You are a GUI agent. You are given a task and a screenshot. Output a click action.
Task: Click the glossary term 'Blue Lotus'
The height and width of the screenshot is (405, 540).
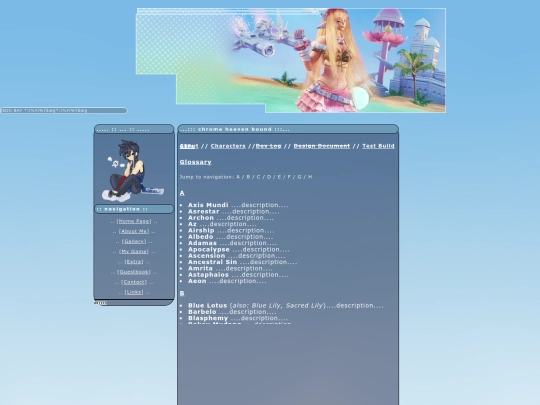click(x=208, y=306)
